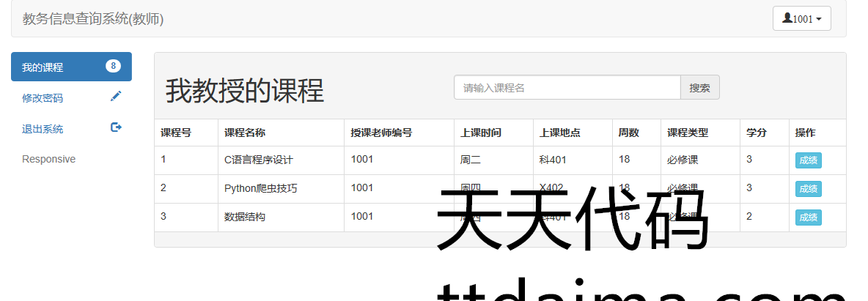Click the user avatar icon next to 1001
This screenshot has width=868, height=301.
click(x=787, y=18)
